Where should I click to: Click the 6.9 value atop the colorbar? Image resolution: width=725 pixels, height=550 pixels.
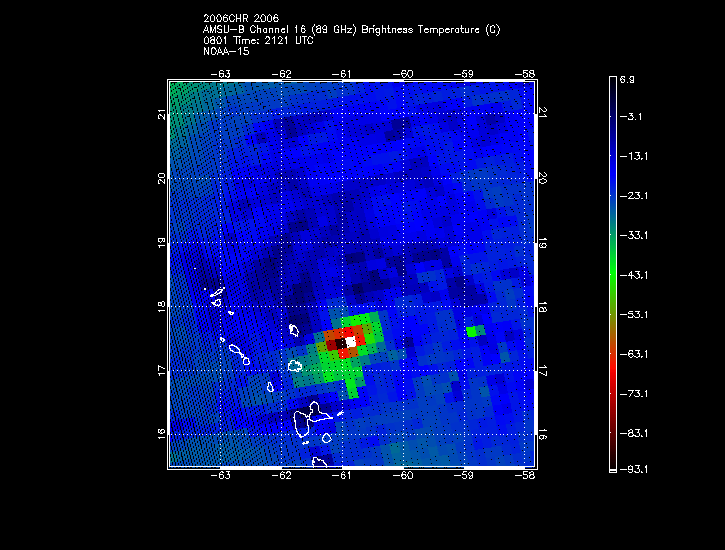[627, 80]
